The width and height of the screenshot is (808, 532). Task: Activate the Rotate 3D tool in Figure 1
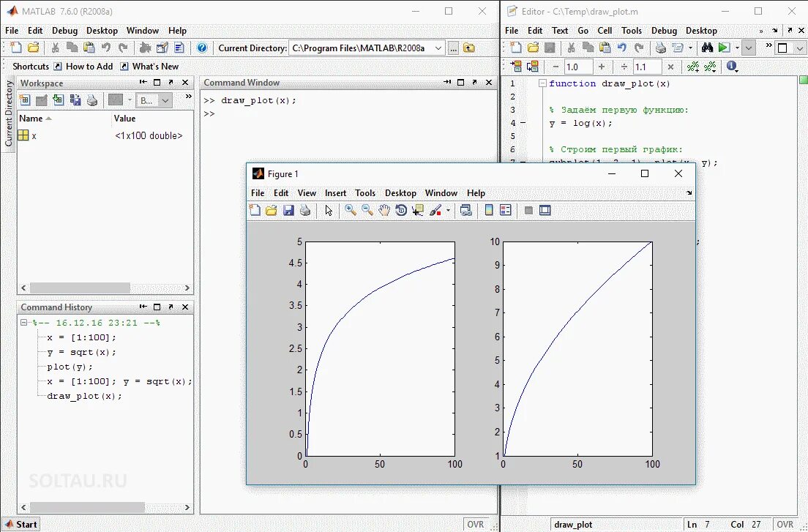tap(401, 210)
